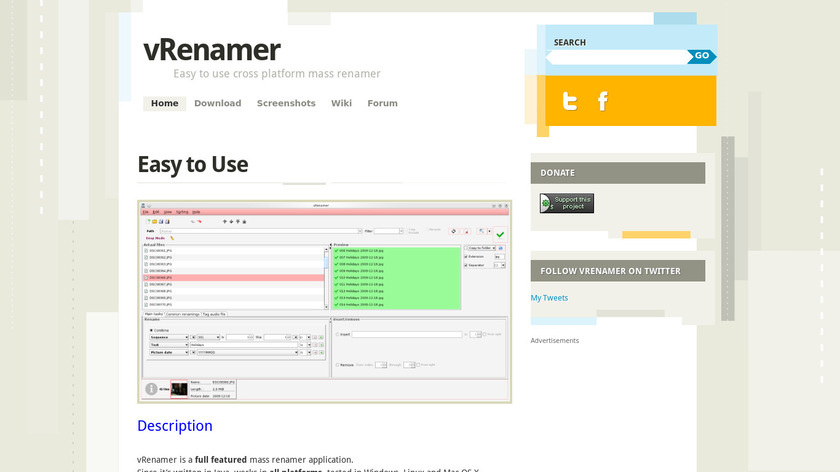Open the My Tweets link
This screenshot has width=840, height=472.
point(549,298)
